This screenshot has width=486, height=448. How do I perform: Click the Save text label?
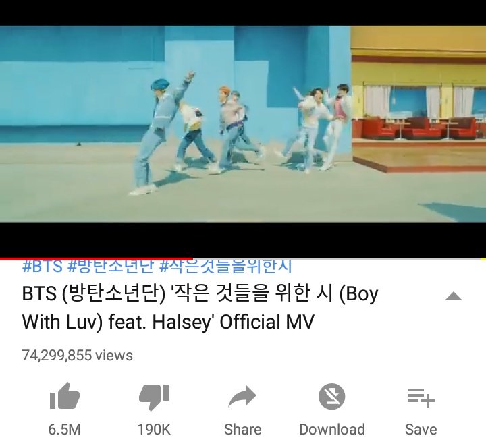pyautogui.click(x=421, y=430)
